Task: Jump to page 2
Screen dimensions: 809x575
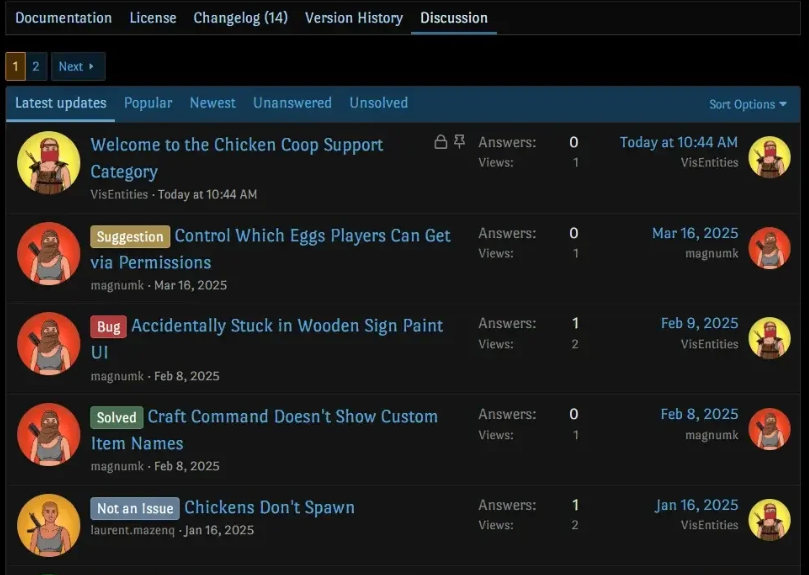Action: coord(36,67)
